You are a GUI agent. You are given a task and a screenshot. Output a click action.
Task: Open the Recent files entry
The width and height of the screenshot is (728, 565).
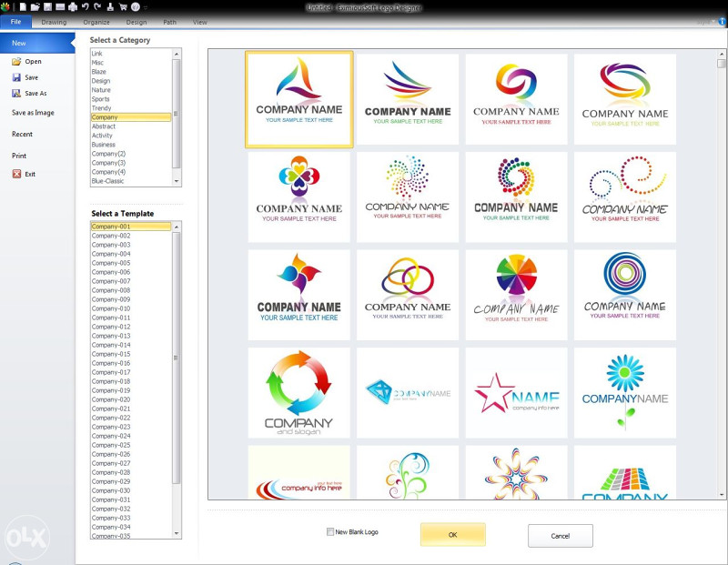point(22,134)
